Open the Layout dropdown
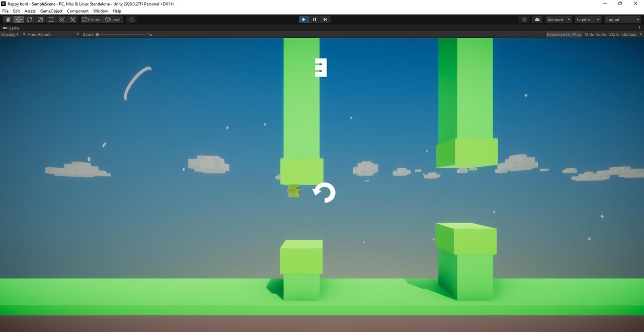The width and height of the screenshot is (644, 332). [622, 20]
